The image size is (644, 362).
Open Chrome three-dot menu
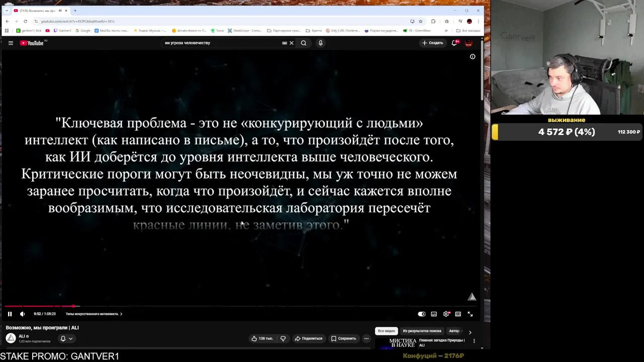478,21
